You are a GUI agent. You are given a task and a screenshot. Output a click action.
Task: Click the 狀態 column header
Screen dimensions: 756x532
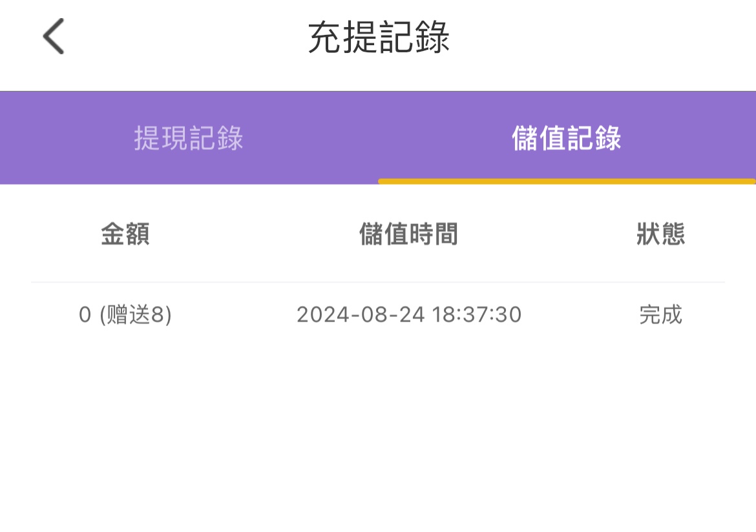click(660, 234)
